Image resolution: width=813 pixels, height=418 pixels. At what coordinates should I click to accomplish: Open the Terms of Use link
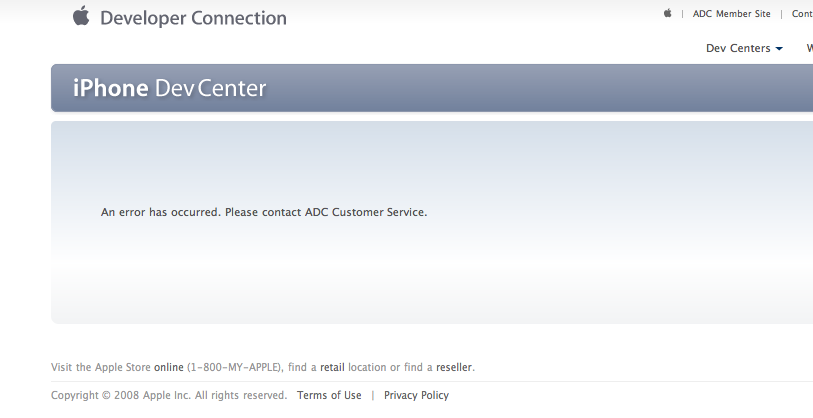[x=329, y=395]
